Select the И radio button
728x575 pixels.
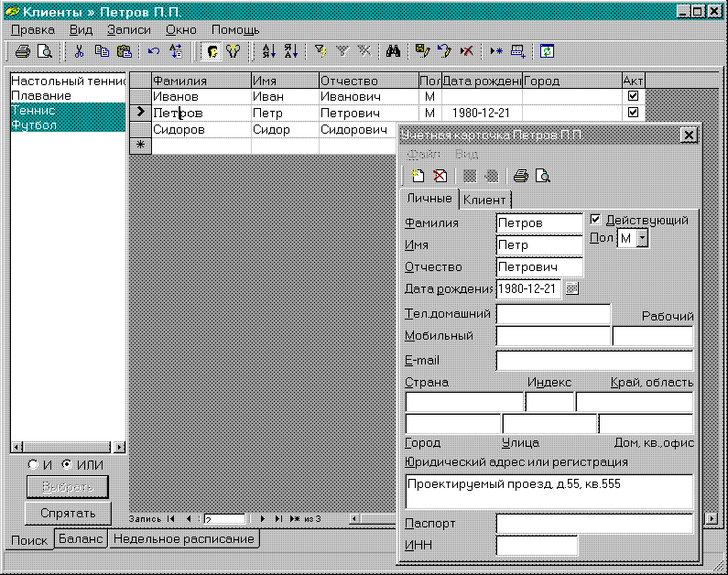click(32, 464)
